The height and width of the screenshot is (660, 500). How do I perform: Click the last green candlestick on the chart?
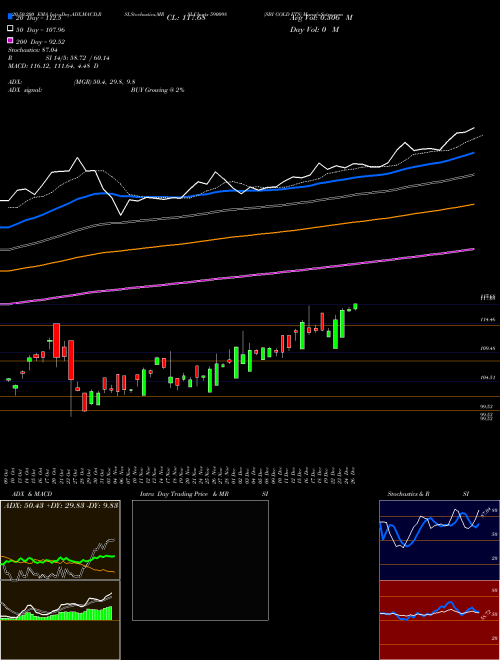click(356, 306)
